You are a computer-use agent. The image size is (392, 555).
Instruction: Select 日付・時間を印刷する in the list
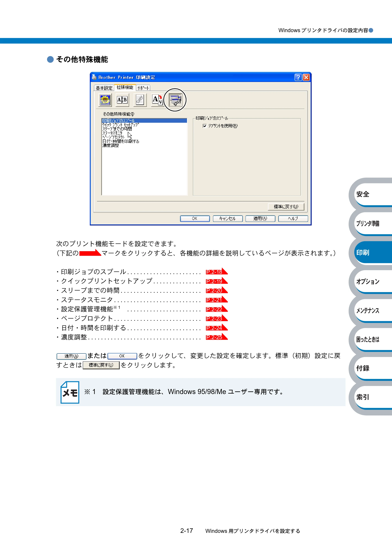[121, 141]
